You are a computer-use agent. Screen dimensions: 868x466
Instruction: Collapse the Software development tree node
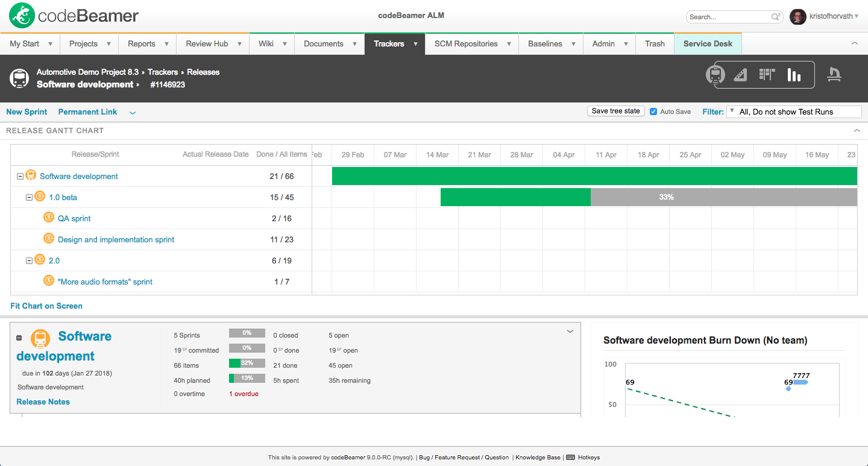click(x=20, y=177)
